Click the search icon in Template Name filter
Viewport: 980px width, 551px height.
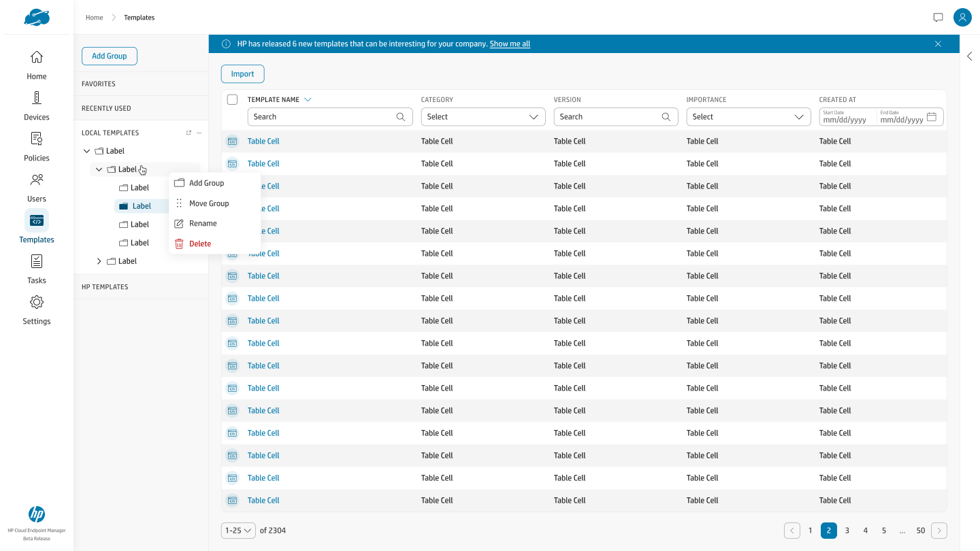pyautogui.click(x=401, y=117)
